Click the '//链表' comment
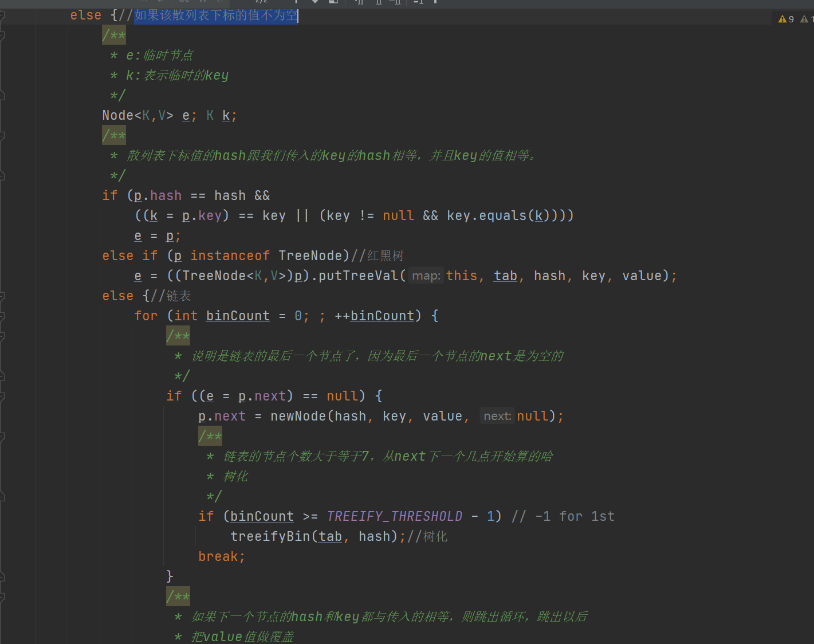814x644 pixels. tap(171, 296)
